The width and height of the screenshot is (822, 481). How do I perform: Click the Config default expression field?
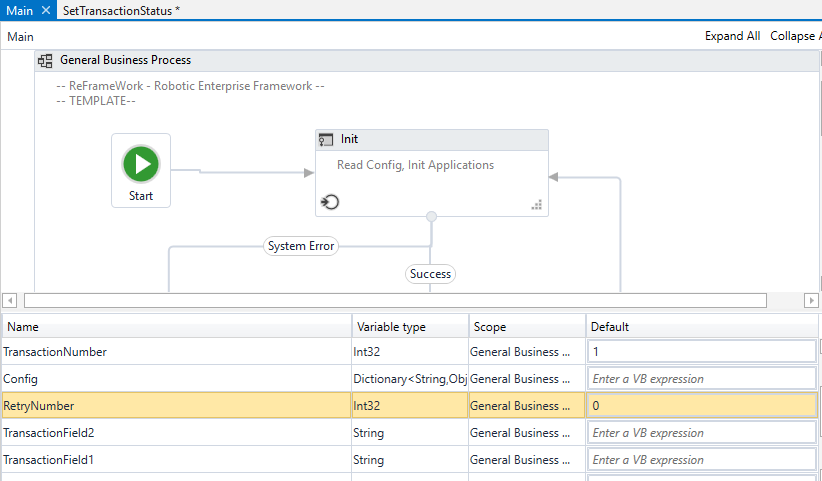(701, 379)
